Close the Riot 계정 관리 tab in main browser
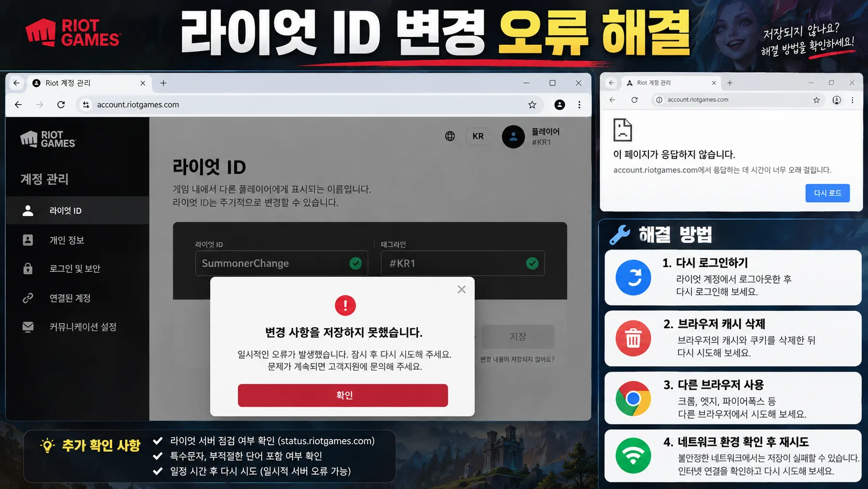 pos(143,83)
